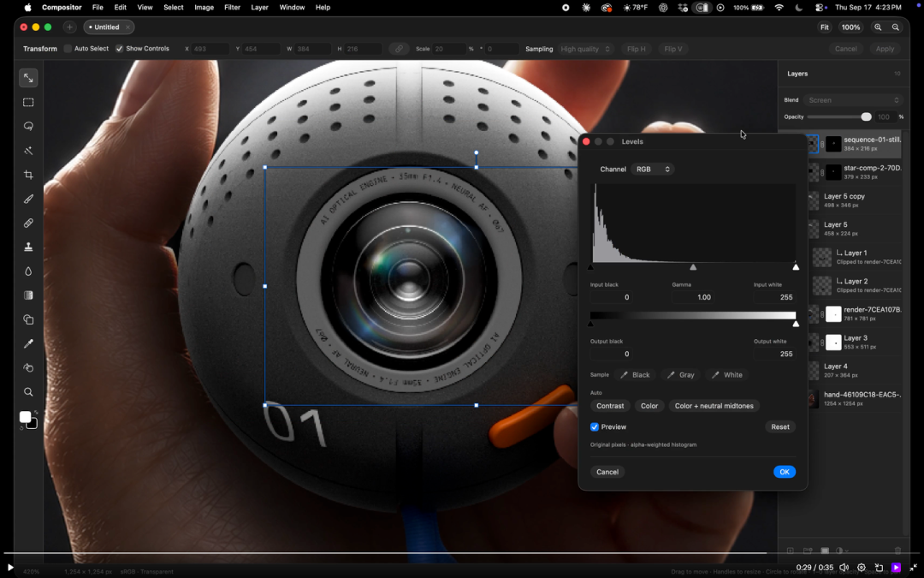This screenshot has width=924, height=578.
Task: Select the Crop tool
Action: point(28,175)
